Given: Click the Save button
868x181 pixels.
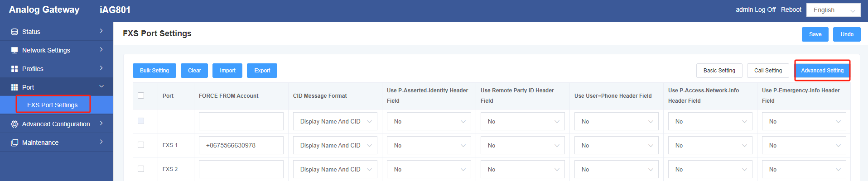Looking at the screenshot, I should pyautogui.click(x=815, y=34).
